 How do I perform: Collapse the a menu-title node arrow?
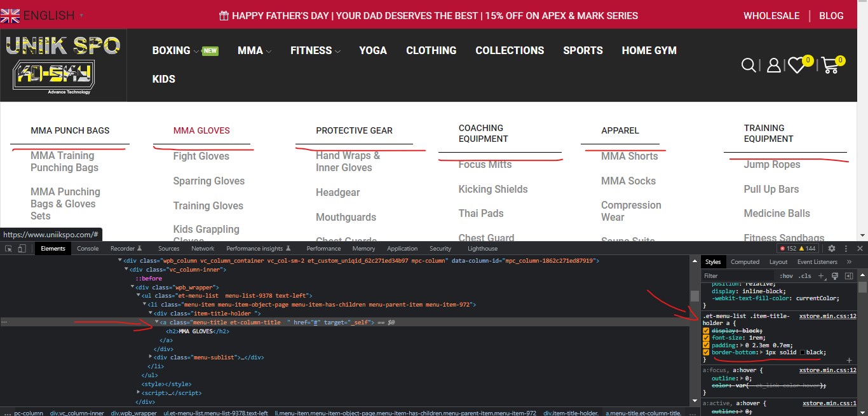(x=157, y=322)
